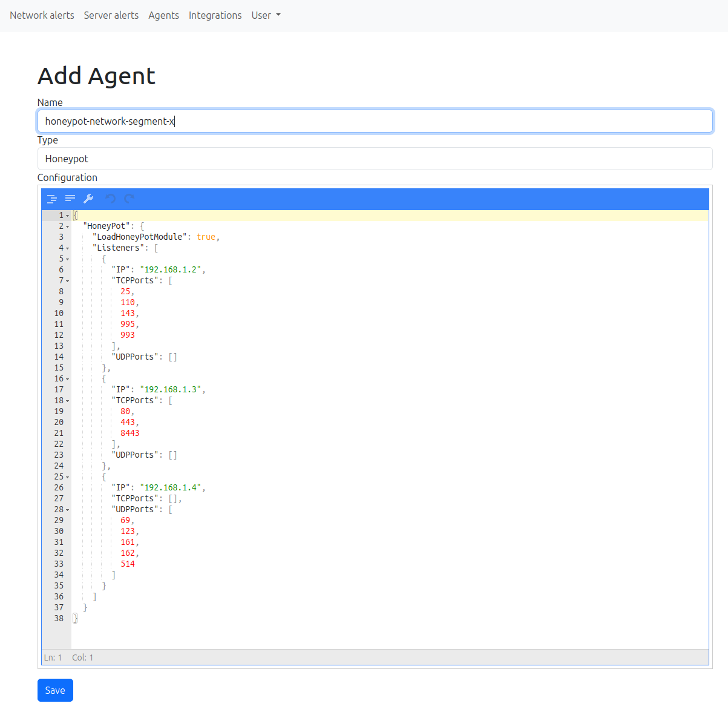Screen dimensions: 728x712
Task: Click the undo arrow in editor toolbar
Action: (110, 199)
